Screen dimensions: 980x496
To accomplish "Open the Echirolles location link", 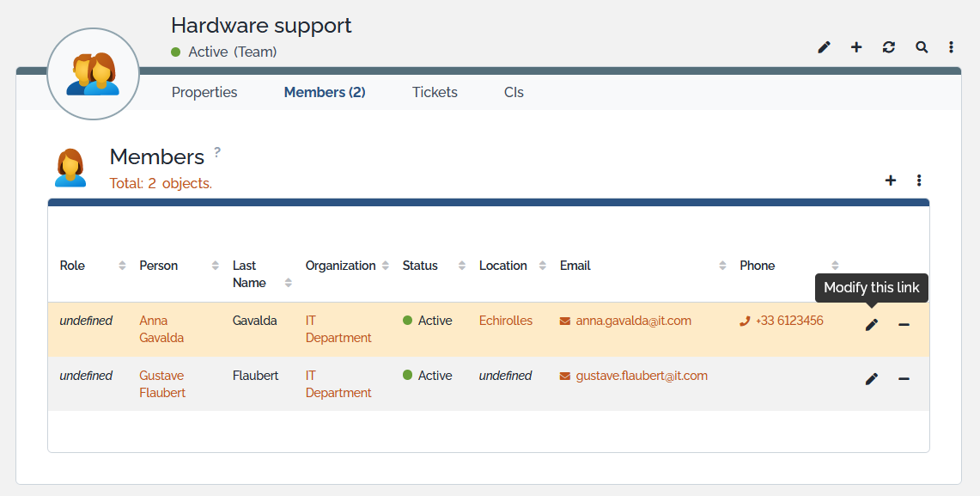I will pyautogui.click(x=506, y=321).
